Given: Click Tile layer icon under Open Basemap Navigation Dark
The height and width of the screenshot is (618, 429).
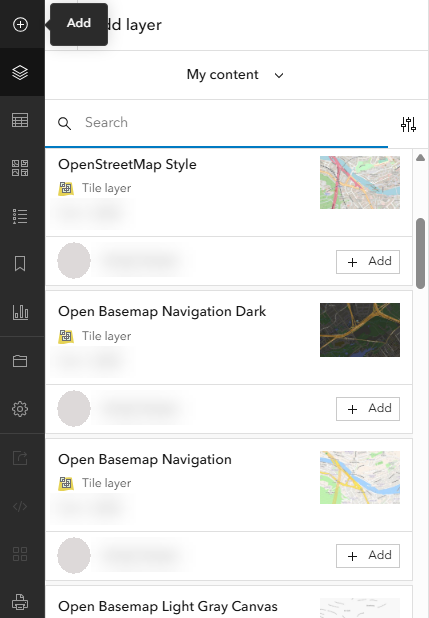Looking at the screenshot, I should 66,336.
